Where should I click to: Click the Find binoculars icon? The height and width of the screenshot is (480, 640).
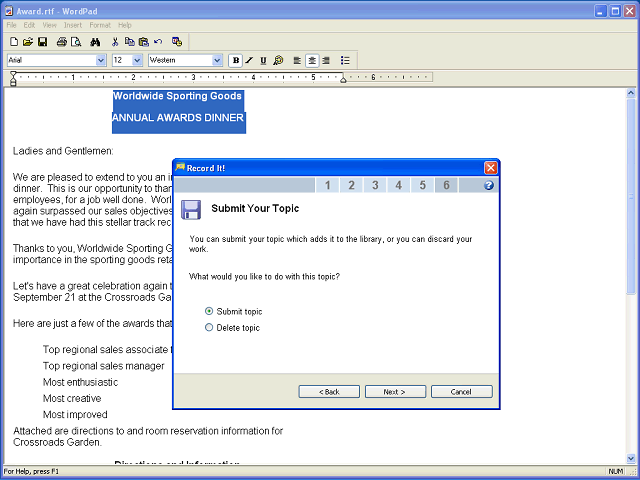[96, 42]
